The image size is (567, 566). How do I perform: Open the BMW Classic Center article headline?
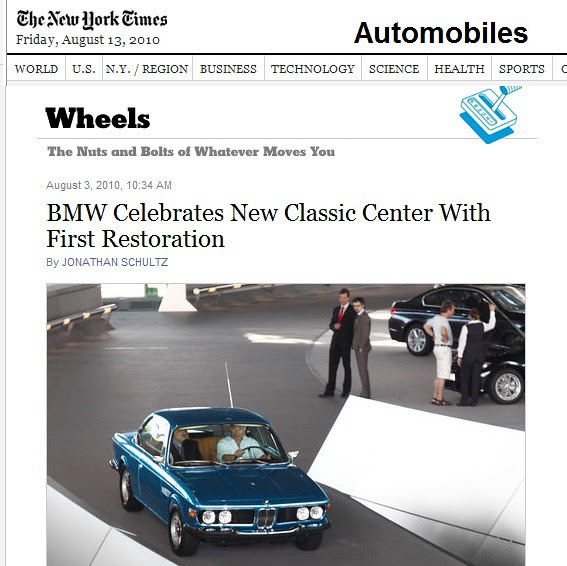(268, 226)
